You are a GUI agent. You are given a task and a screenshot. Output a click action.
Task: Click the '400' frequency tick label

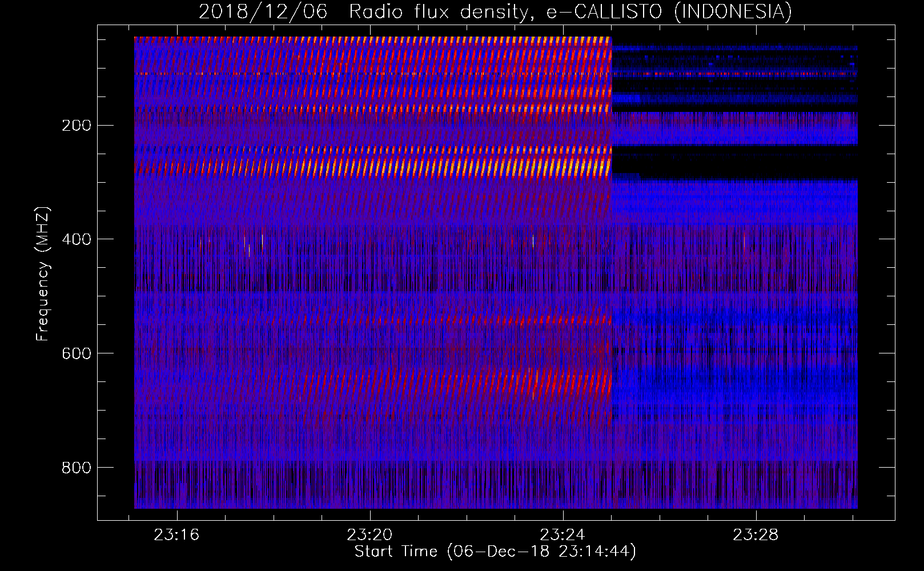(77, 239)
